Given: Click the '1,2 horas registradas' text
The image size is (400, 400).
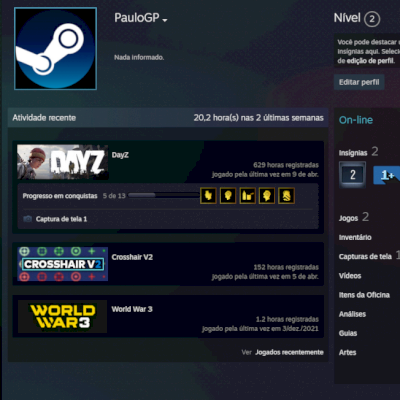Looking at the screenshot, I should coord(287,319).
